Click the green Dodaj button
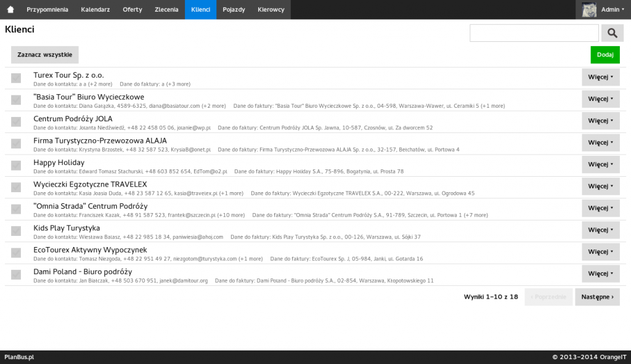631x364 pixels. [605, 55]
